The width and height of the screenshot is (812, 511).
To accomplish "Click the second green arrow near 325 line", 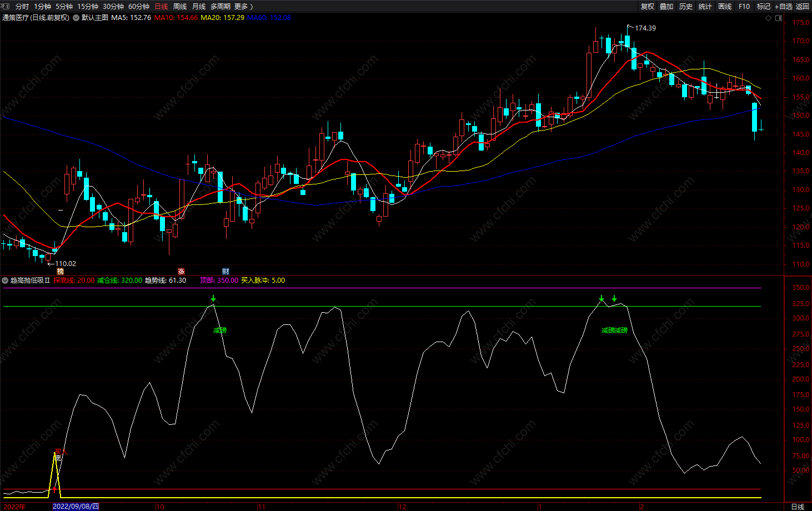I will click(602, 299).
